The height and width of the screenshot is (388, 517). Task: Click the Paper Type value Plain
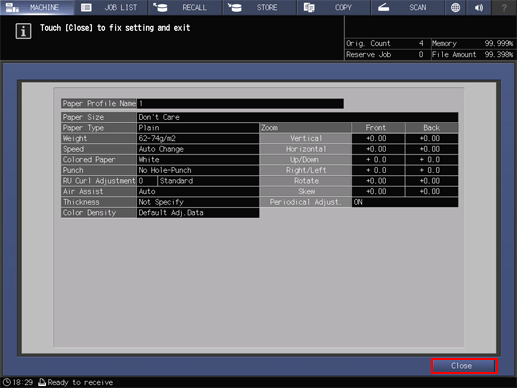click(198, 128)
